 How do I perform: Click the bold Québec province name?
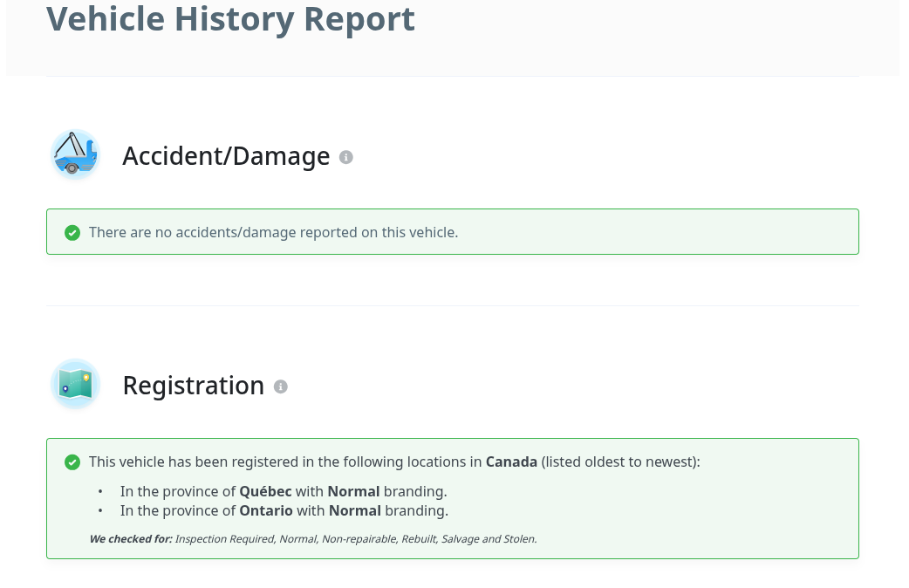(x=265, y=491)
